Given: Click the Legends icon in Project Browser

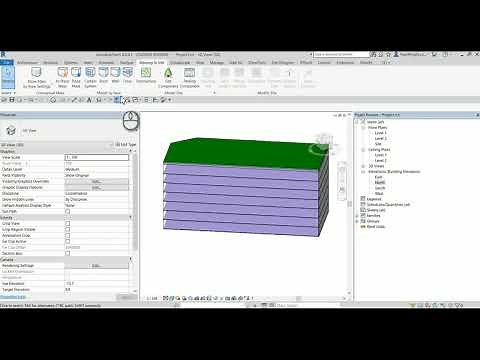Looking at the screenshot, I should (363, 199).
